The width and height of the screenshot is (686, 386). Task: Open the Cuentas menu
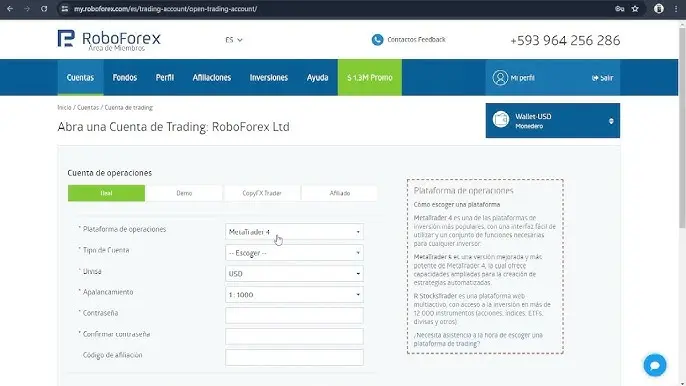80,77
